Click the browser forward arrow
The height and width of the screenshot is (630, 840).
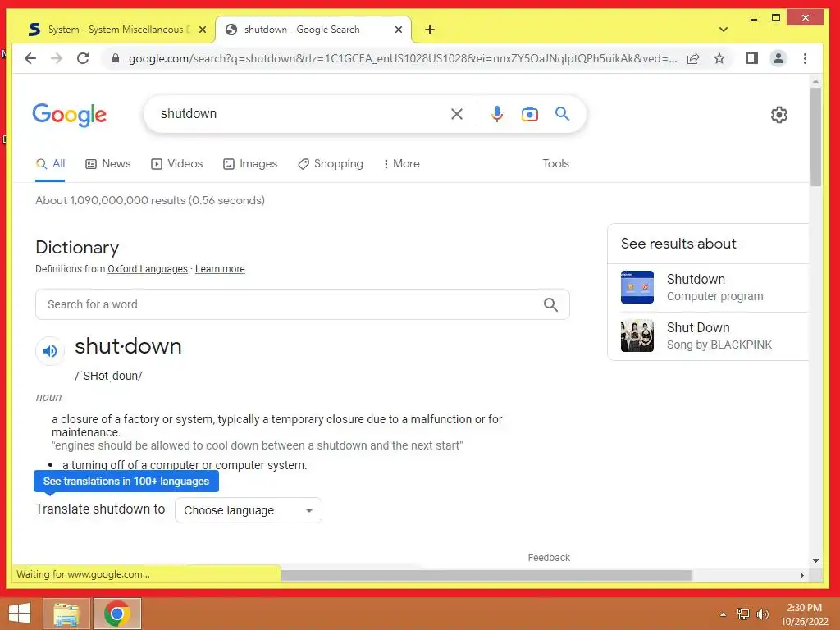pos(57,58)
